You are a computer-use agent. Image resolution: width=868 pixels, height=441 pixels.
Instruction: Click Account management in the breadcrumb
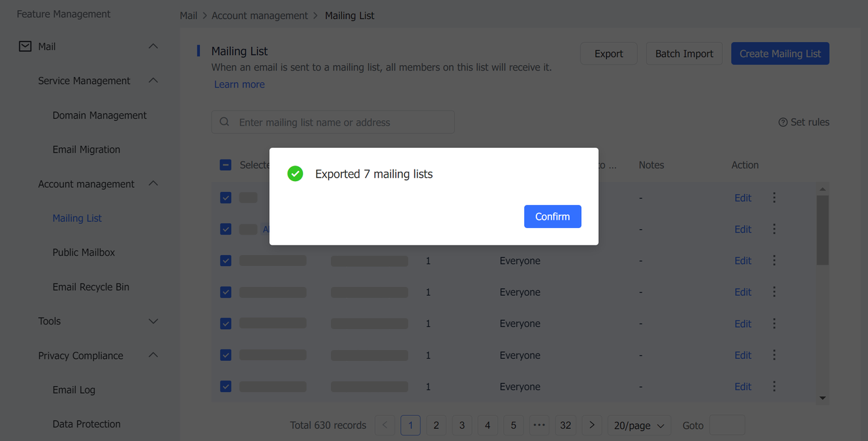(x=260, y=15)
